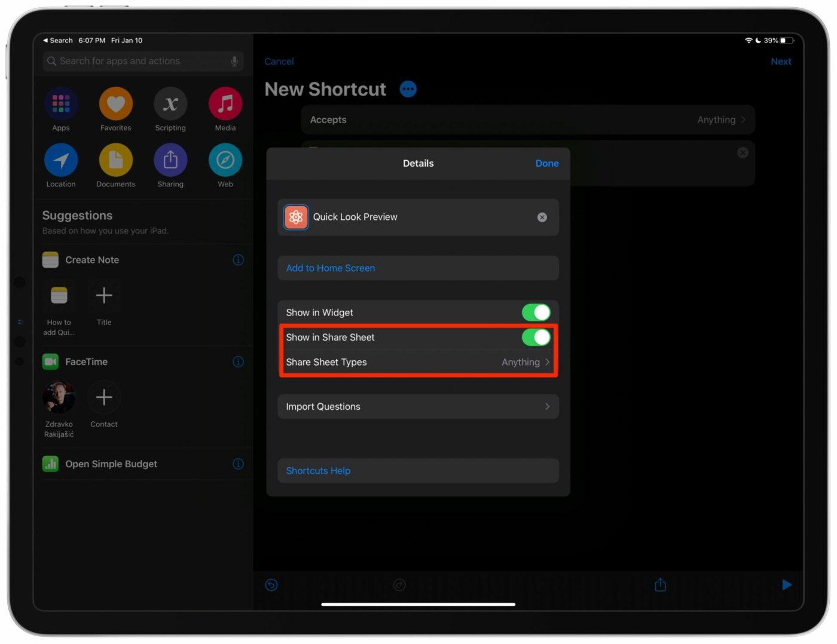The image size is (837, 644).
Task: Tap Done in the Details popup
Action: [547, 163]
